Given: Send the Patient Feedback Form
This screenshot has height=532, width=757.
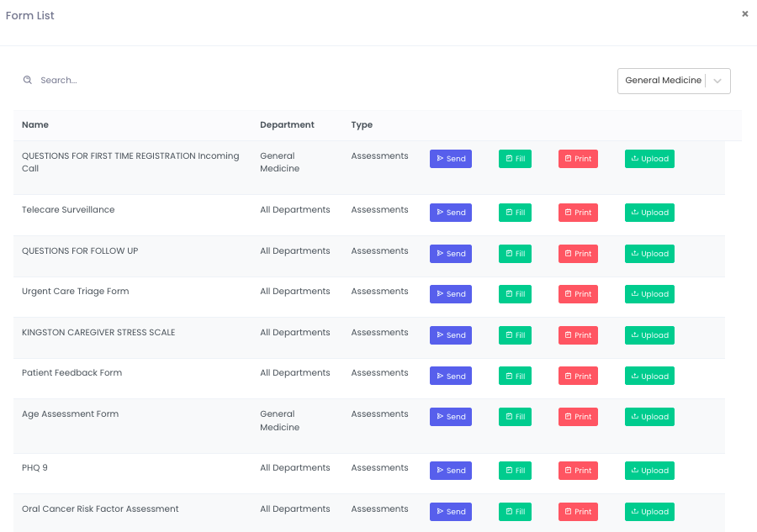Looking at the screenshot, I should [451, 377].
